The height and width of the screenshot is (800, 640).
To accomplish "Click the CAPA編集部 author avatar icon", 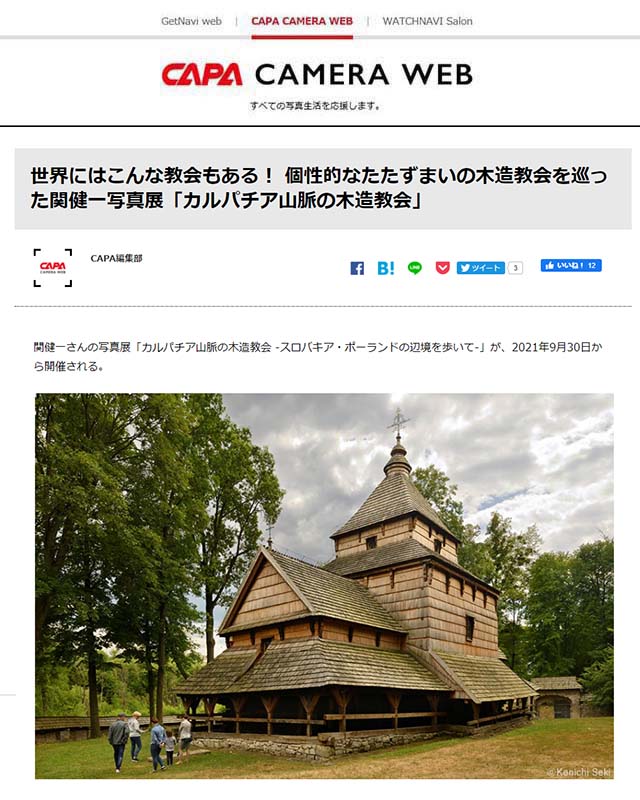I will tap(53, 268).
